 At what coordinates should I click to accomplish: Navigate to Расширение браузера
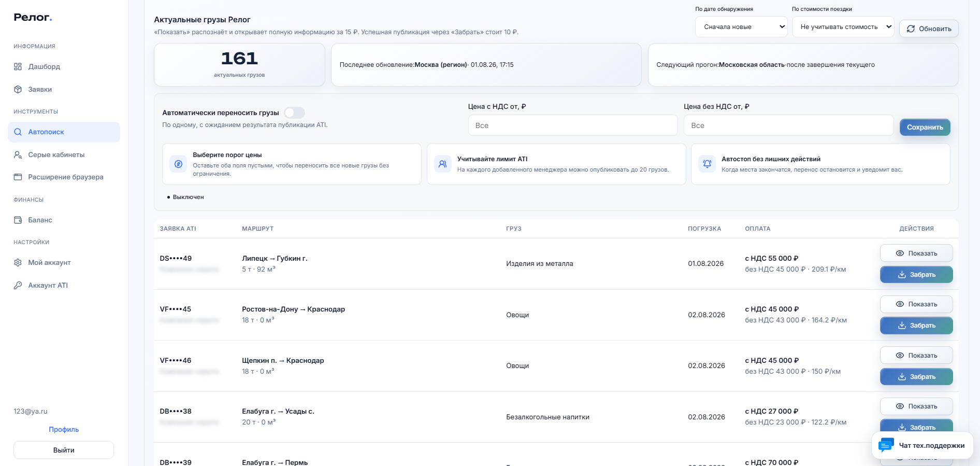coord(64,177)
